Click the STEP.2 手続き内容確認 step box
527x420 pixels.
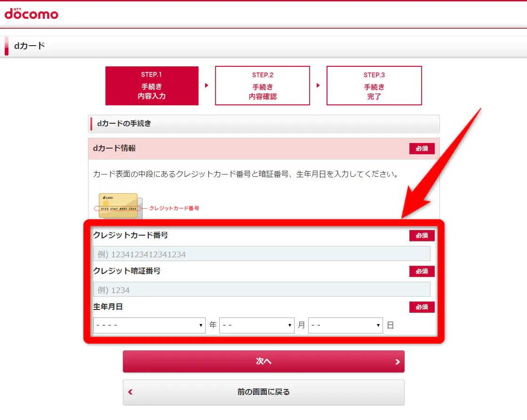[263, 86]
